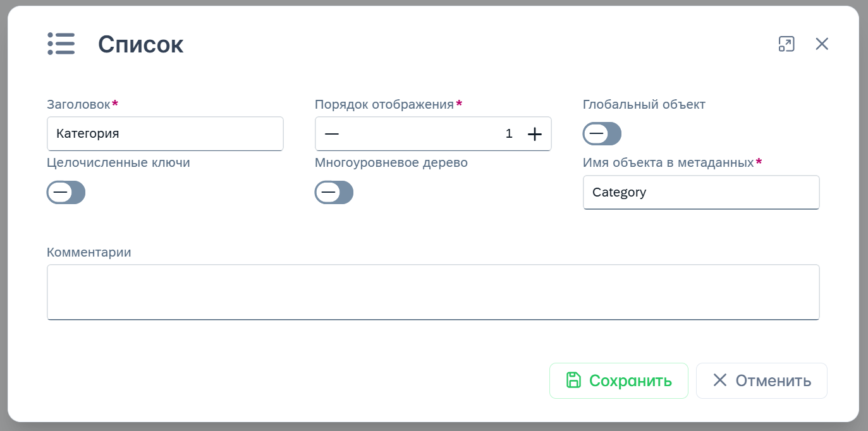This screenshot has width=868, height=431.
Task: Turn on the Многоуровневое дерево switch
Action: click(x=334, y=192)
